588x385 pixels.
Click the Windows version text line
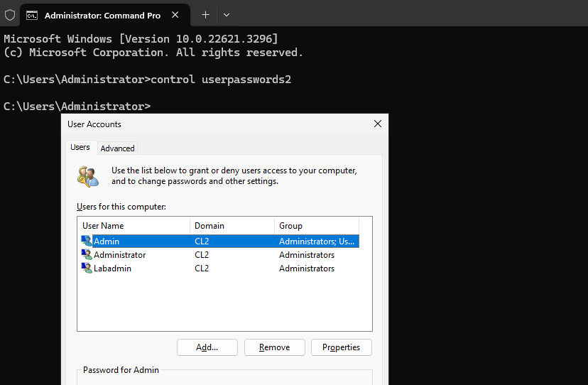coord(141,38)
